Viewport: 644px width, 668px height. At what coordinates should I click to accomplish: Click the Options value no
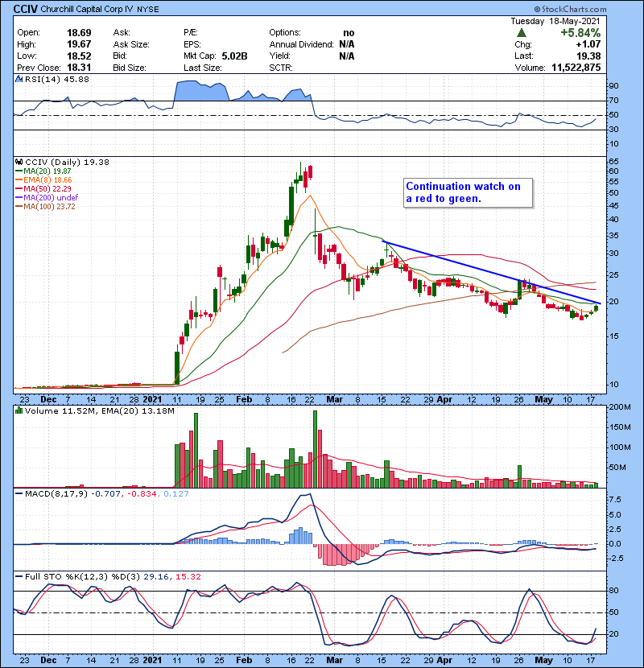[x=349, y=33]
